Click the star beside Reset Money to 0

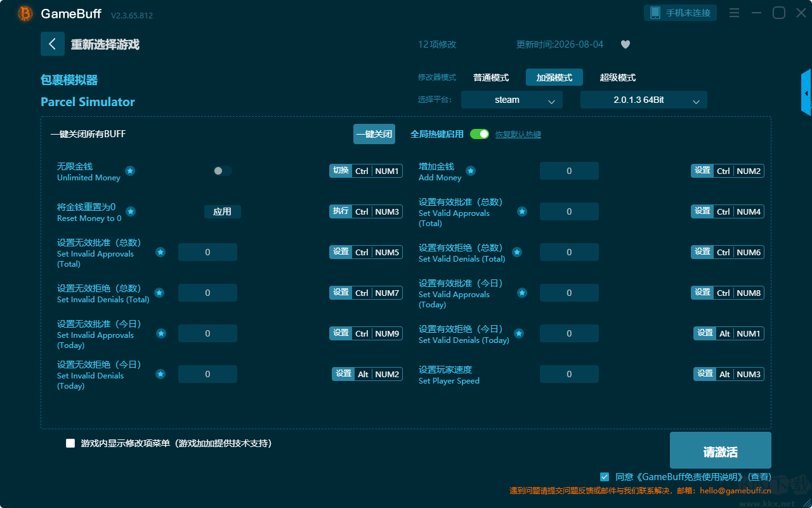coord(131,211)
